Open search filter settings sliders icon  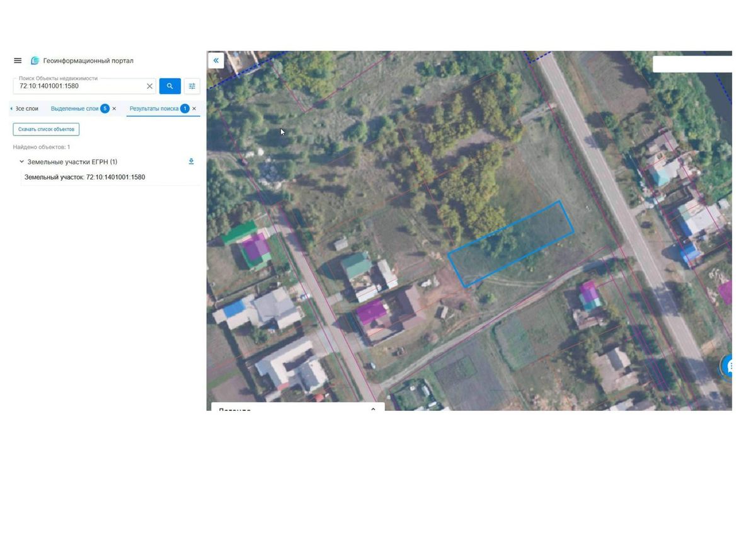click(x=192, y=86)
